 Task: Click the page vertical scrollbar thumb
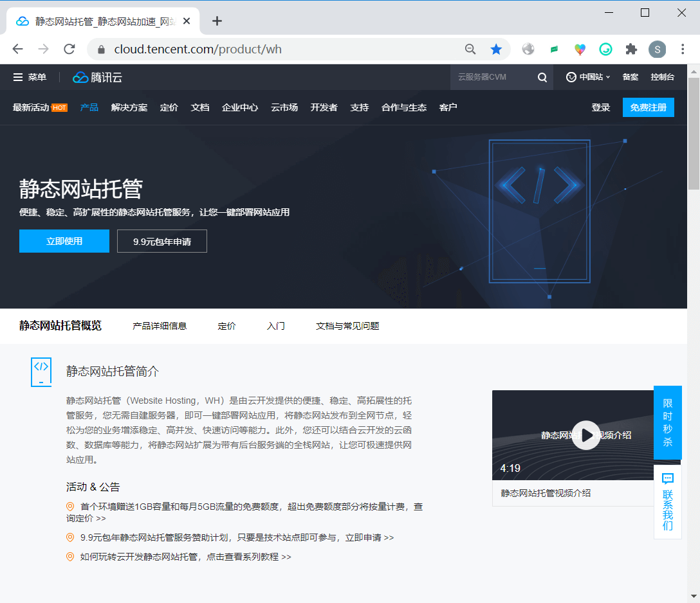tap(694, 134)
